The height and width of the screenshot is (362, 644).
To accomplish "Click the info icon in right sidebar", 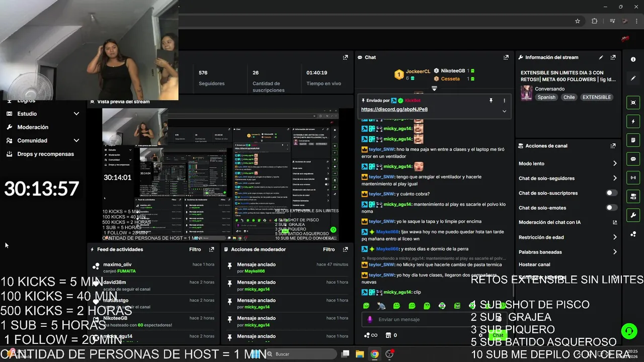I will [633, 59].
